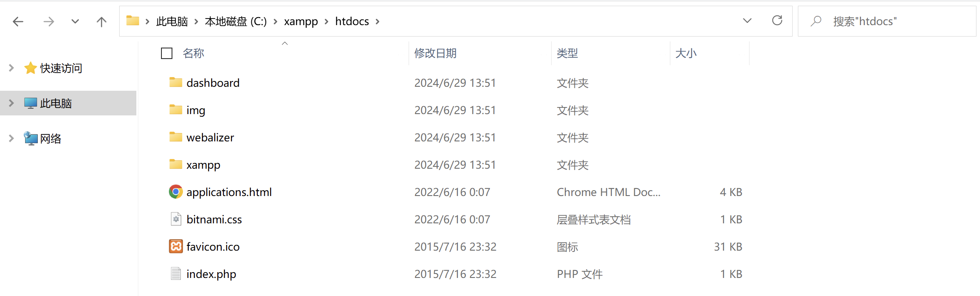Click the back navigation arrow
The image size is (980, 296).
18,21
